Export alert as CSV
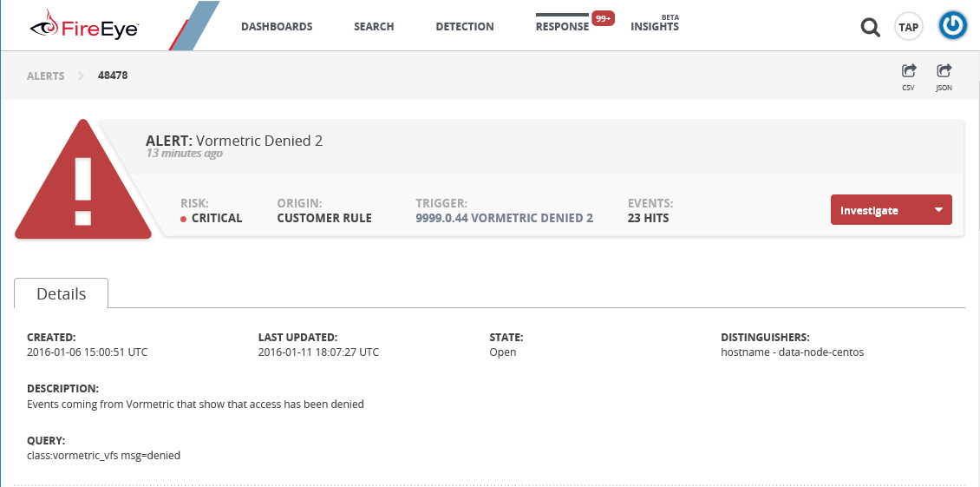This screenshot has height=487, width=980. pyautogui.click(x=908, y=77)
